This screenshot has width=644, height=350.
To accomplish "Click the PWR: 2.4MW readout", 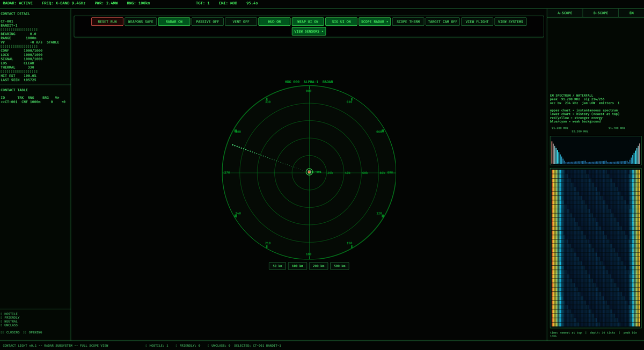I will coord(106,3).
